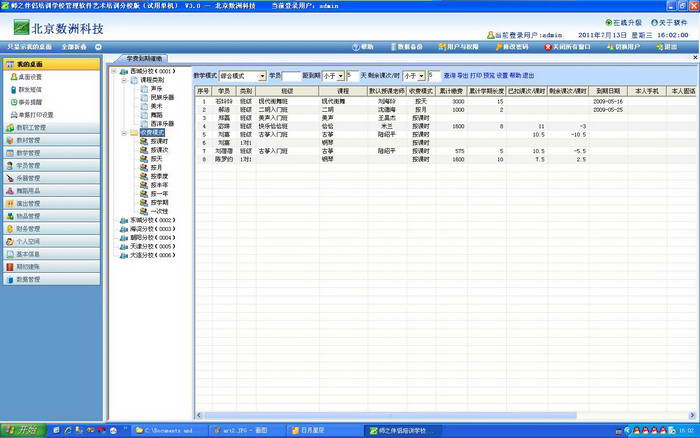
Task: Click the scrollbar right arrow under the table
Action: coord(692,415)
